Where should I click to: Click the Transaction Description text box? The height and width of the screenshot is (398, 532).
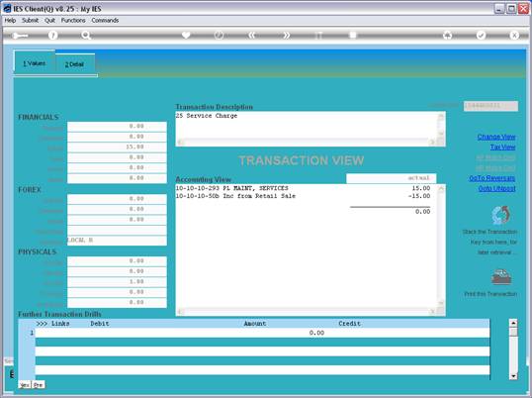(x=308, y=126)
